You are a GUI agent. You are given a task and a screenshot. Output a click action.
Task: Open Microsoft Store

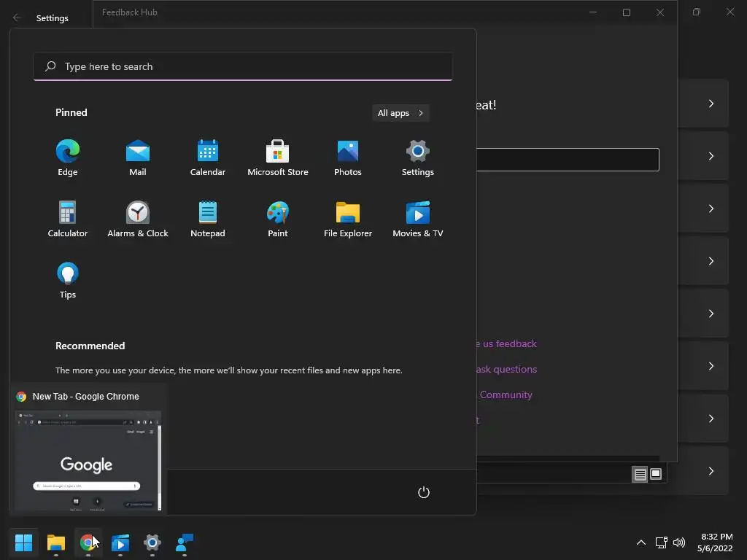click(278, 157)
